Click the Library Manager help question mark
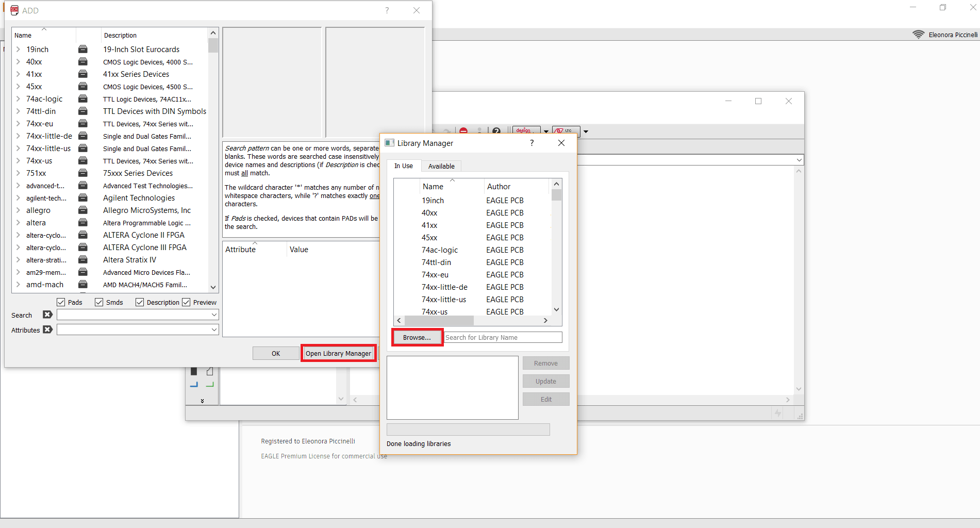This screenshot has height=528, width=980. click(x=531, y=143)
